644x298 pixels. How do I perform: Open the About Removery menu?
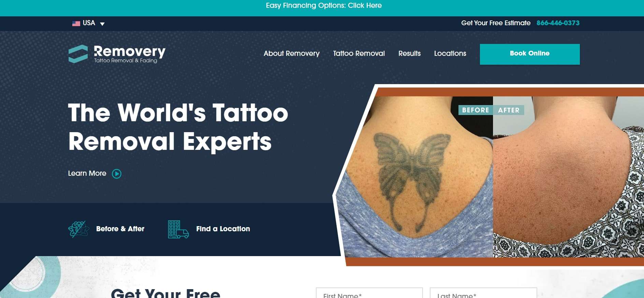tap(292, 53)
